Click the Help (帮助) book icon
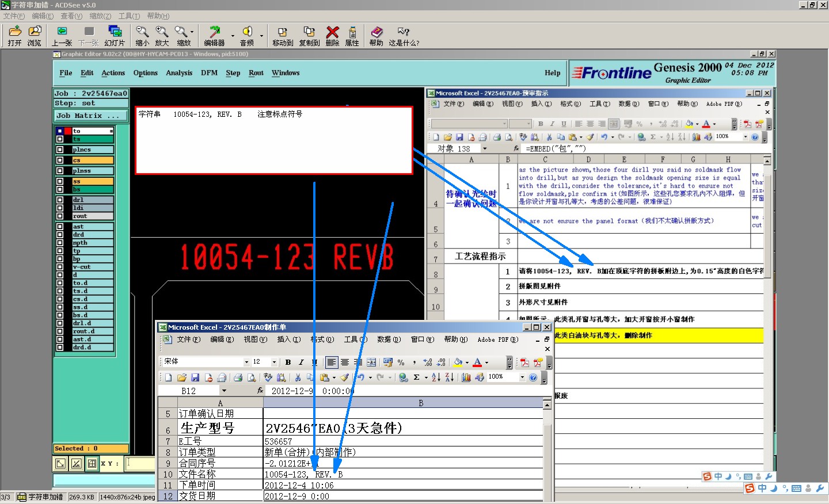The height and width of the screenshot is (504, 829). coord(376,36)
